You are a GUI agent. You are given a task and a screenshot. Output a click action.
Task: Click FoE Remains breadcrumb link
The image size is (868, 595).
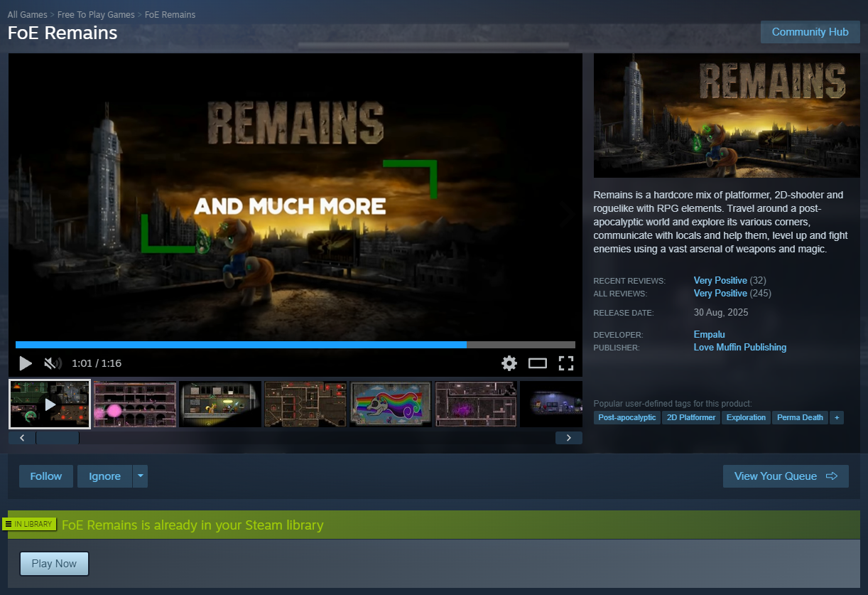click(170, 15)
